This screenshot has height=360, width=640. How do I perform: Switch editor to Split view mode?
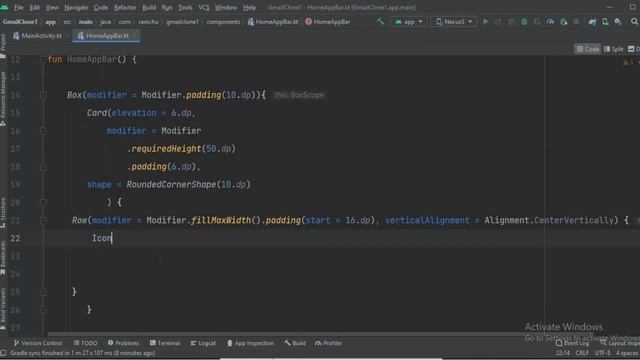click(x=613, y=49)
